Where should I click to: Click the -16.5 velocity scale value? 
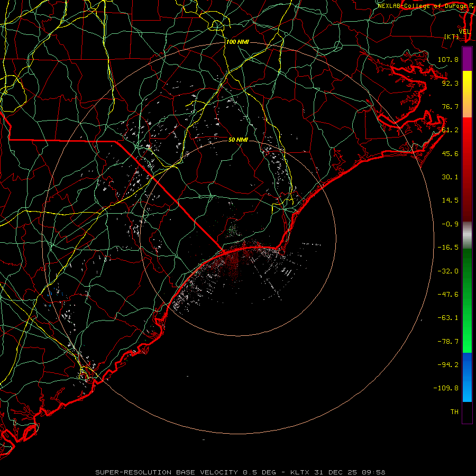point(448,248)
